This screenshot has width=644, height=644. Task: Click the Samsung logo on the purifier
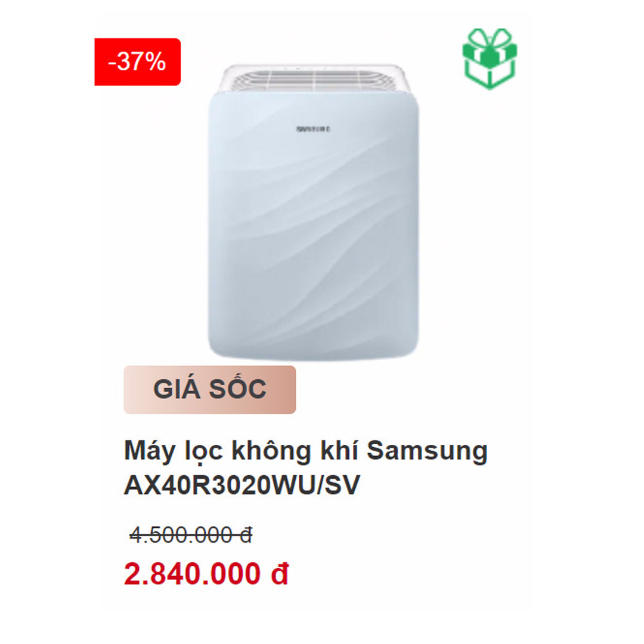point(314,129)
